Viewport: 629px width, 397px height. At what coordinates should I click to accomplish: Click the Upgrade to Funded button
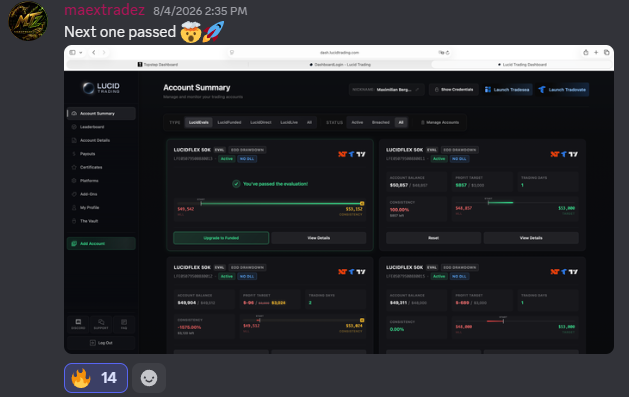pyautogui.click(x=221, y=238)
